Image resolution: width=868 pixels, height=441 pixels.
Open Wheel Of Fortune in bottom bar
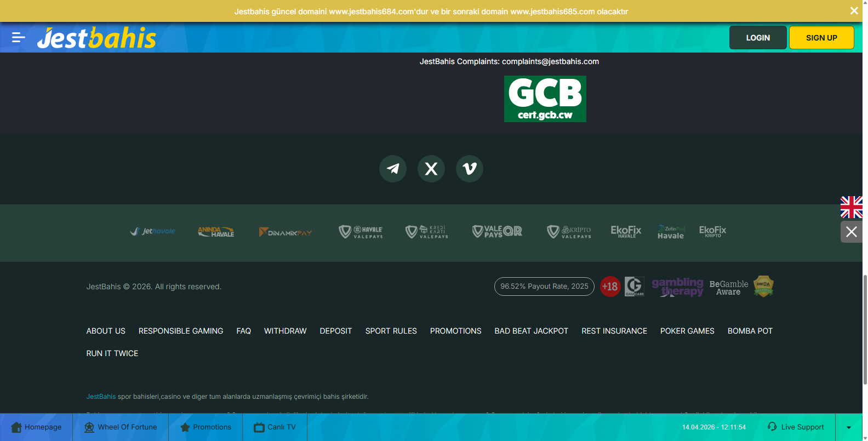tap(121, 427)
